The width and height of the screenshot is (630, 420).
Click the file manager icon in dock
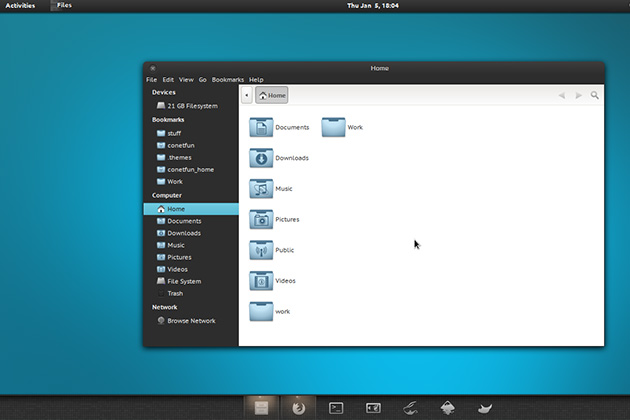(x=262, y=408)
